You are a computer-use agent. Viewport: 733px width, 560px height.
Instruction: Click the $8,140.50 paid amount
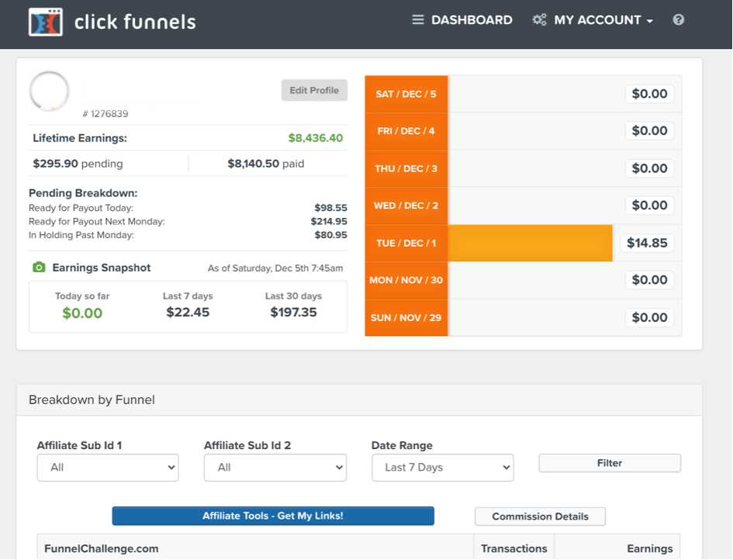(254, 164)
